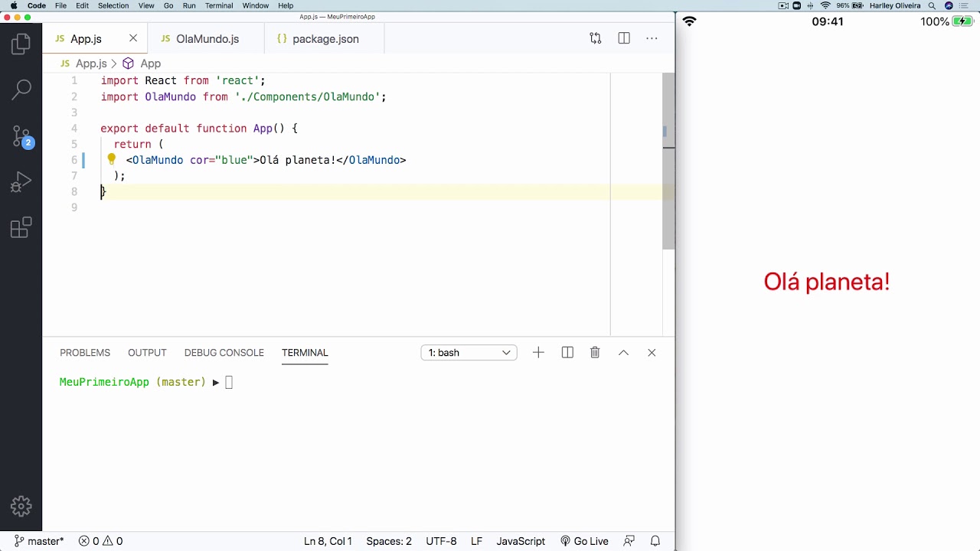This screenshot has width=980, height=551.
Task: Change the JavaScript language mode
Action: coord(521,541)
